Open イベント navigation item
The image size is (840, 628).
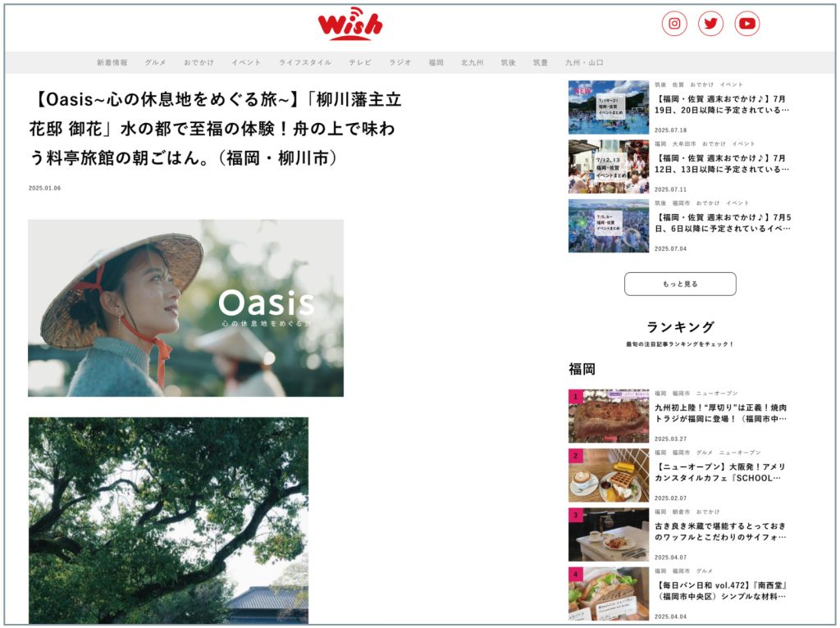point(246,62)
